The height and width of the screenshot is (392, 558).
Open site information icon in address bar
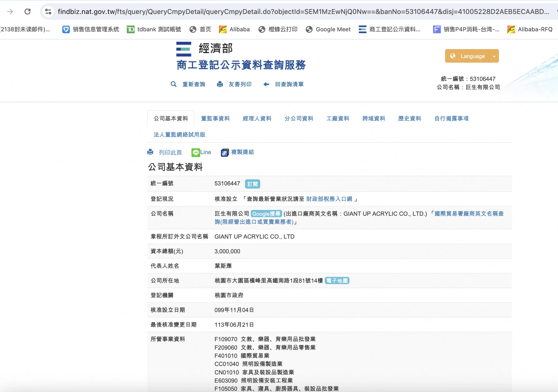tap(48, 11)
